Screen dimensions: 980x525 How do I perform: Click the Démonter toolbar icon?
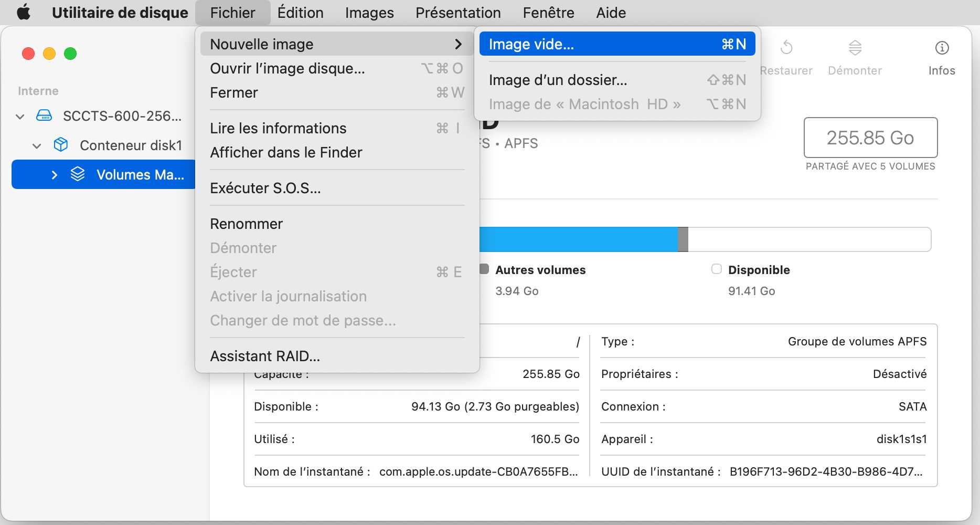click(x=855, y=48)
